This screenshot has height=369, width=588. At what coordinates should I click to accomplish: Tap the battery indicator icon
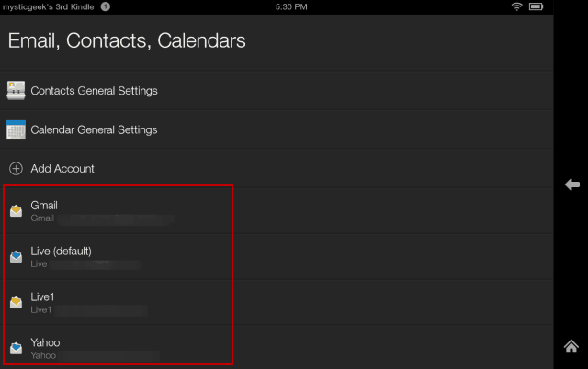click(537, 6)
